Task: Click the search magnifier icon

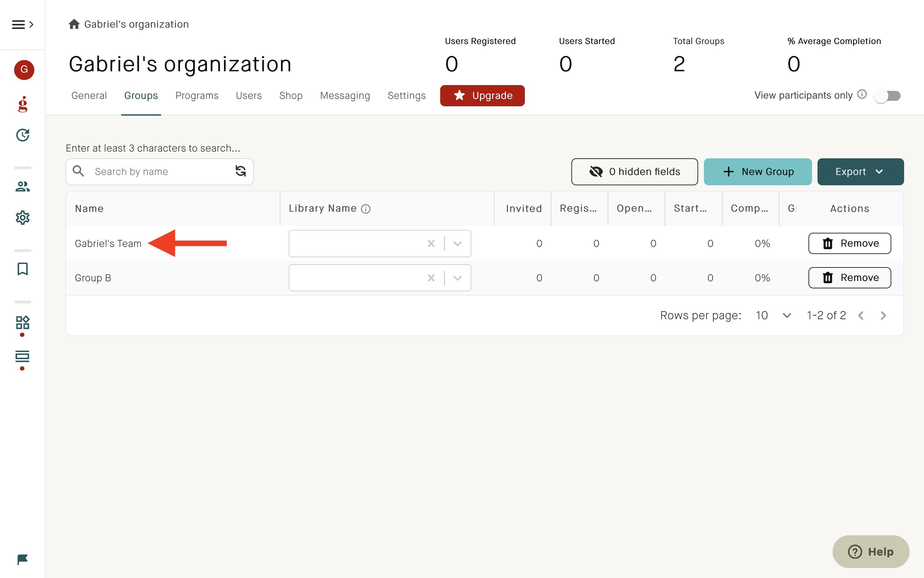Action: [78, 171]
